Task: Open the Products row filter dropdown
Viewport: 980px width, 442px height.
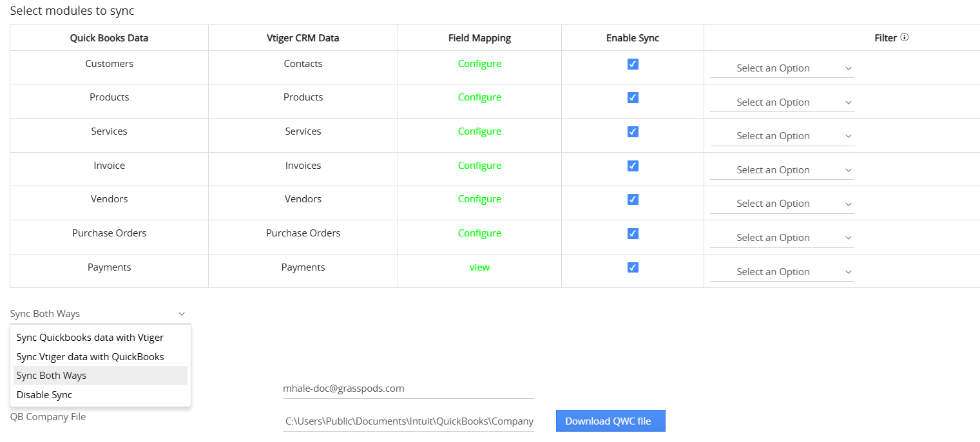Action: pos(782,102)
